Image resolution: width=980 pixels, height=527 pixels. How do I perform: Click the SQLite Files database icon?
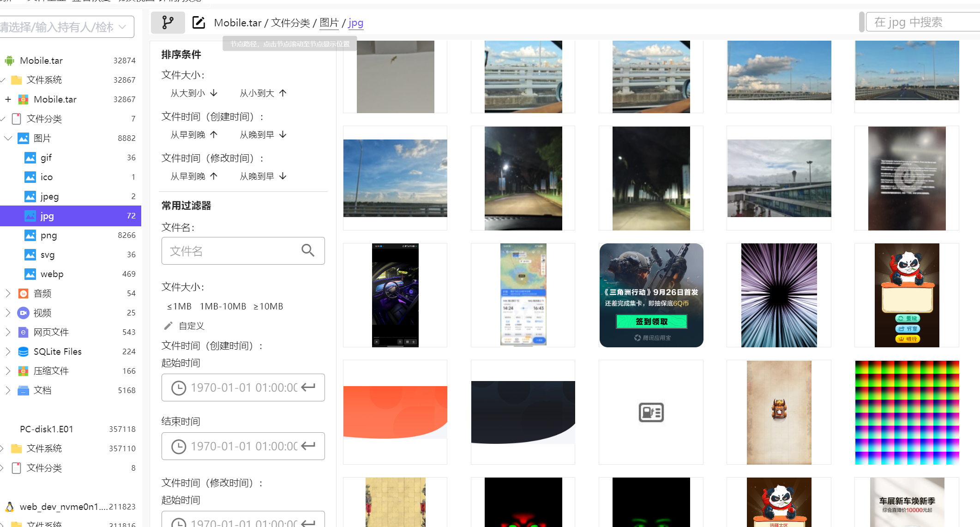coord(23,351)
